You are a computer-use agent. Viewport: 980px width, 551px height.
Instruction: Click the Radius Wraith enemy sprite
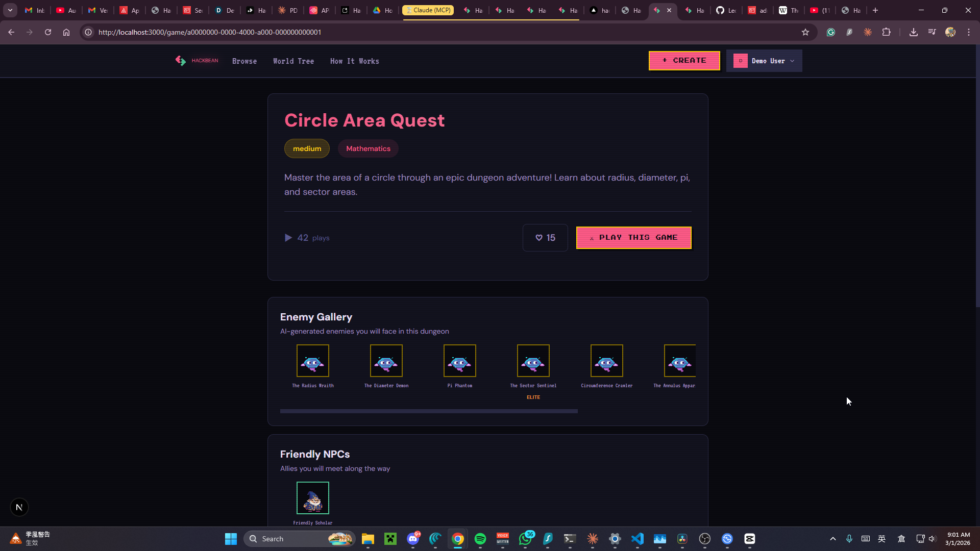tap(313, 361)
